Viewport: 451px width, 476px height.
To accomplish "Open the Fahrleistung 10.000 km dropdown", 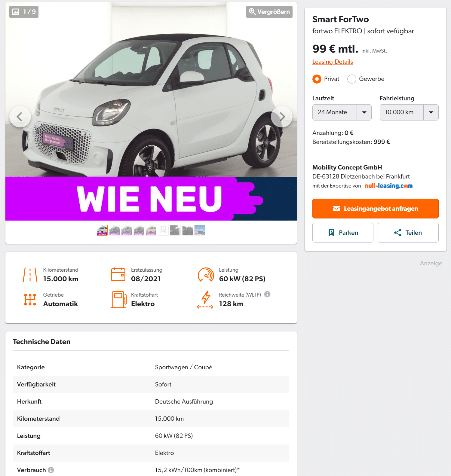I will 409,112.
